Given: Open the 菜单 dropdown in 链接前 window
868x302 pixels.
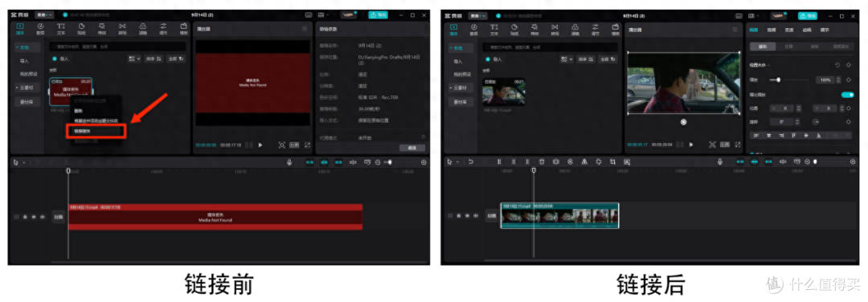Looking at the screenshot, I should tap(44, 15).
